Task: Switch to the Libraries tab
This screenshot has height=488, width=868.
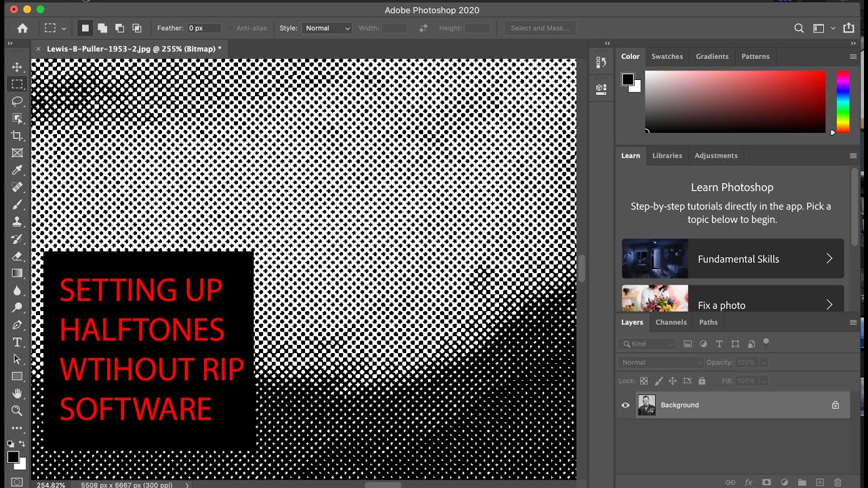Action: click(667, 155)
